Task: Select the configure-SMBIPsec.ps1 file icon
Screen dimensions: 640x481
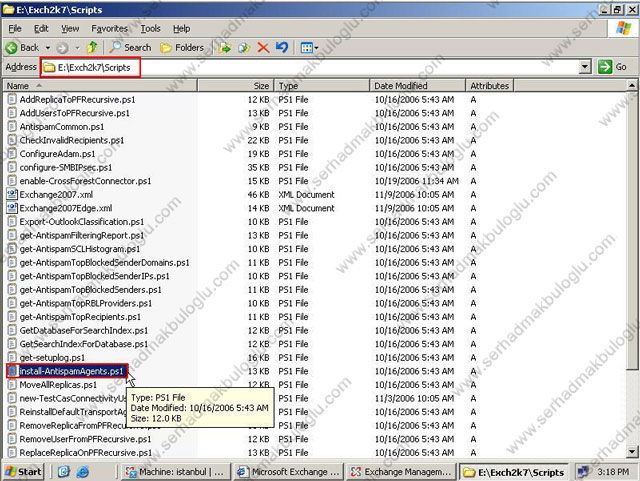Action: 12,167
